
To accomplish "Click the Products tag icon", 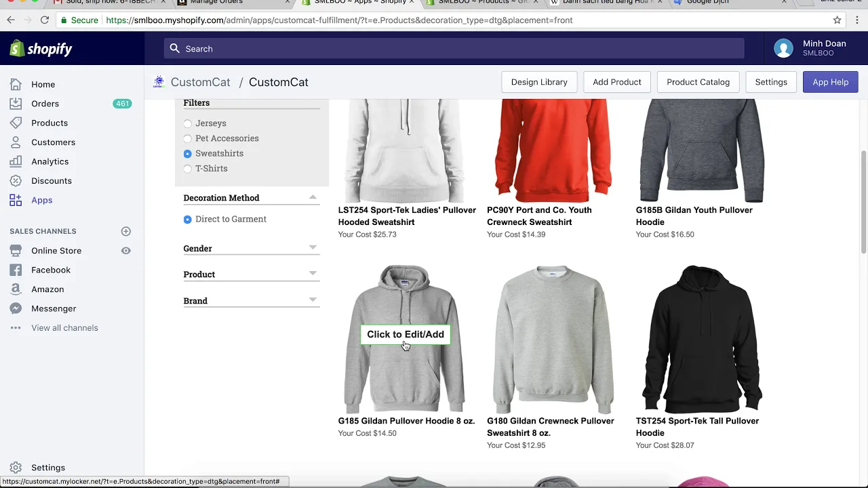I will (x=16, y=123).
